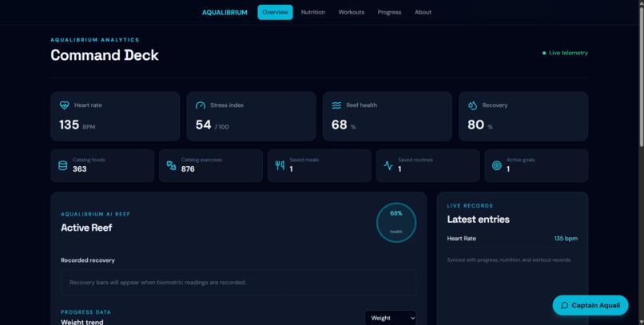Open the Progress tab
The width and height of the screenshot is (644, 325).
coord(389,12)
